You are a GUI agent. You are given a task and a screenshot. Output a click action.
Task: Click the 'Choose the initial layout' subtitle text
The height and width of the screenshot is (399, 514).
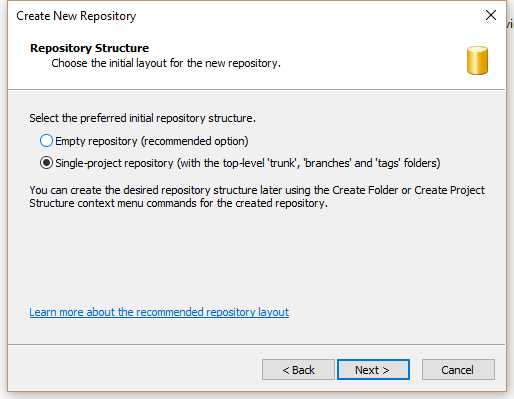(x=166, y=63)
